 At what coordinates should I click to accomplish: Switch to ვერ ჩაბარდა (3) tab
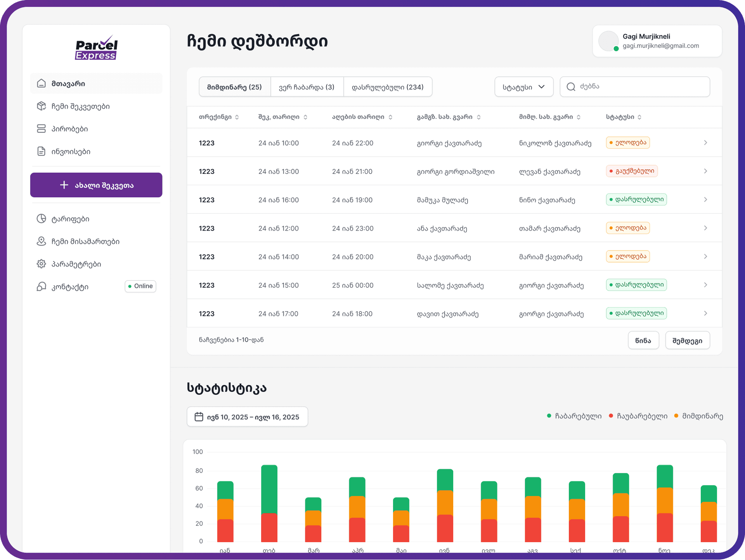tap(307, 87)
